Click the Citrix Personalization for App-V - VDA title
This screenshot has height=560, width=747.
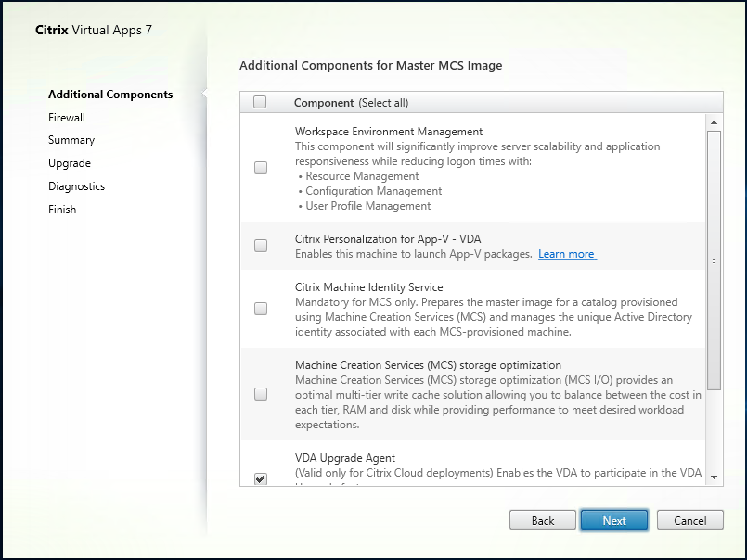[x=388, y=239]
